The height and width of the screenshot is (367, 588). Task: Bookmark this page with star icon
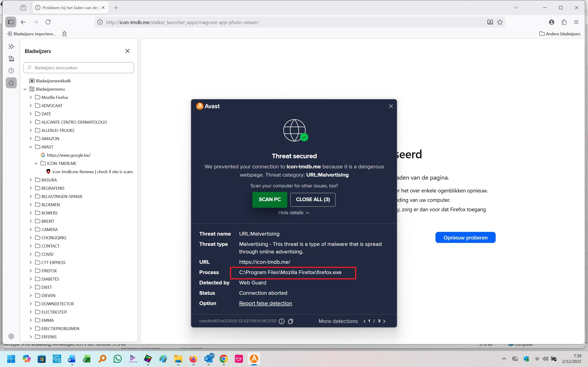500,22
